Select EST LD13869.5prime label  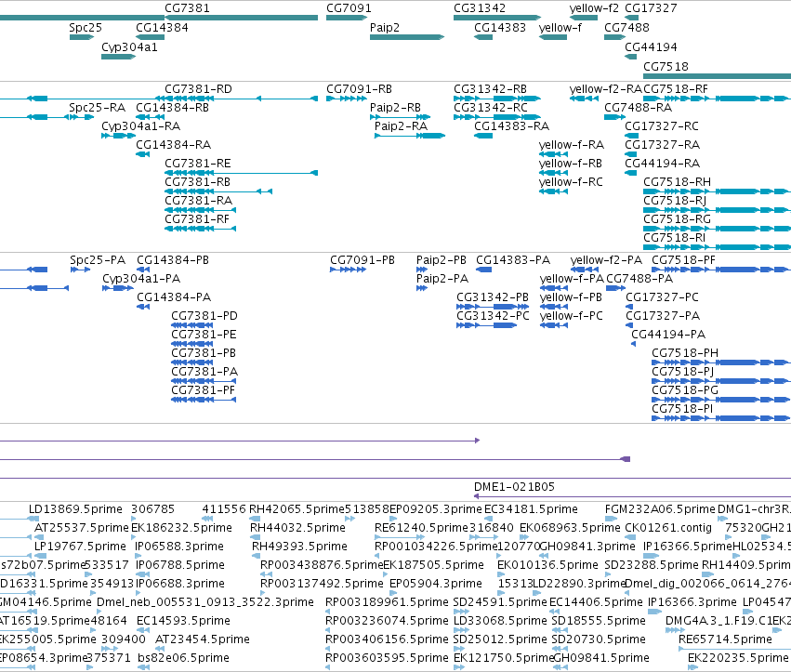tap(75, 509)
